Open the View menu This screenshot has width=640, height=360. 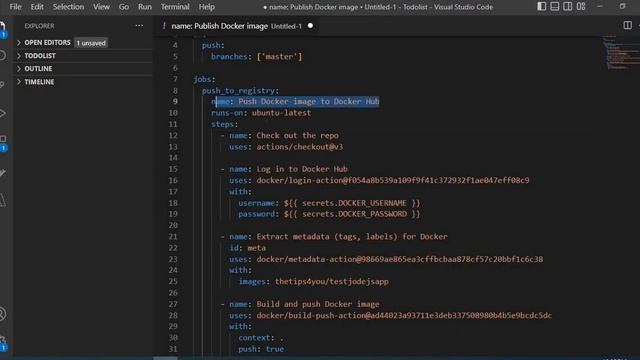tap(101, 7)
